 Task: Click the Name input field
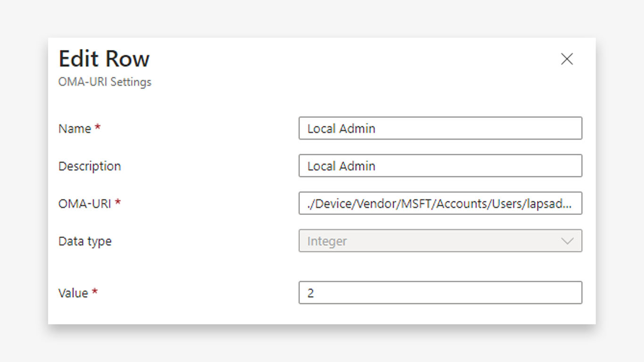[440, 128]
